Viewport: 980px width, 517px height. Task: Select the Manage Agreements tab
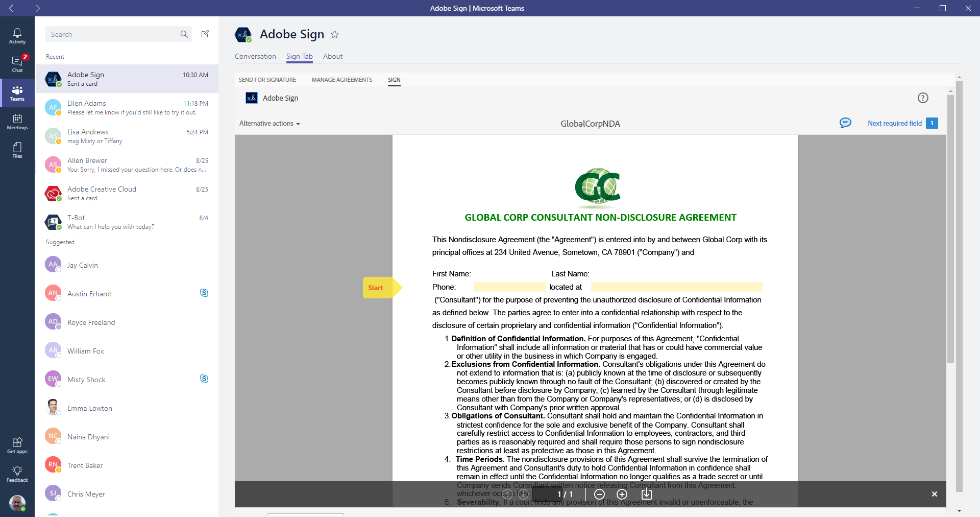click(341, 80)
